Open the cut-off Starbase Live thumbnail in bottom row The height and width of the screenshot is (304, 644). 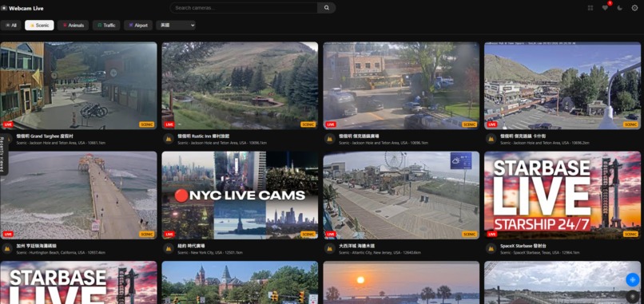pyautogui.click(x=78, y=282)
